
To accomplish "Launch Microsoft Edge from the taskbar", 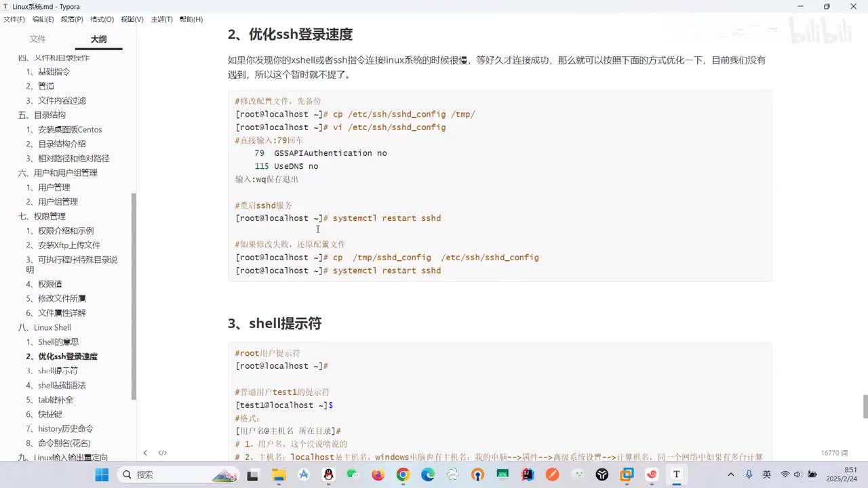I will [x=428, y=475].
